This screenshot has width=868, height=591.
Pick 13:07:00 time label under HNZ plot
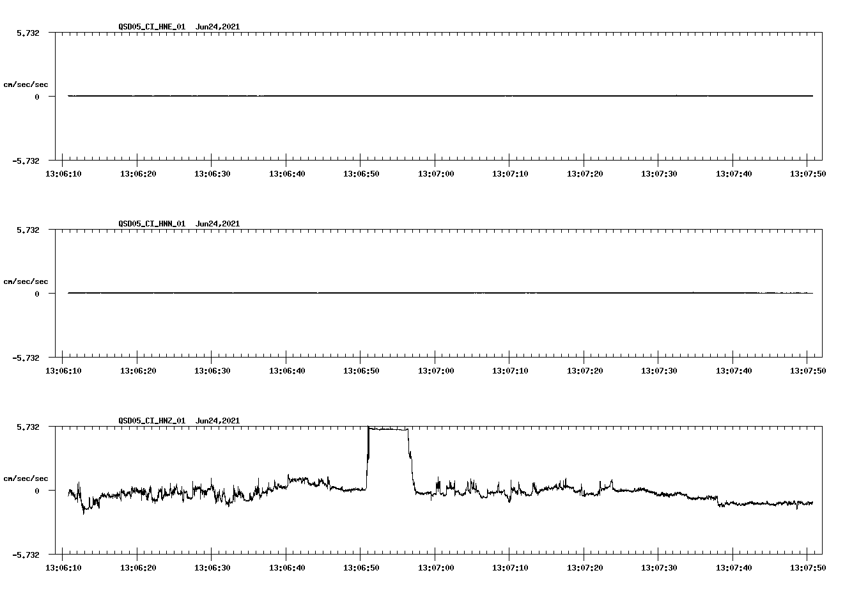point(436,567)
